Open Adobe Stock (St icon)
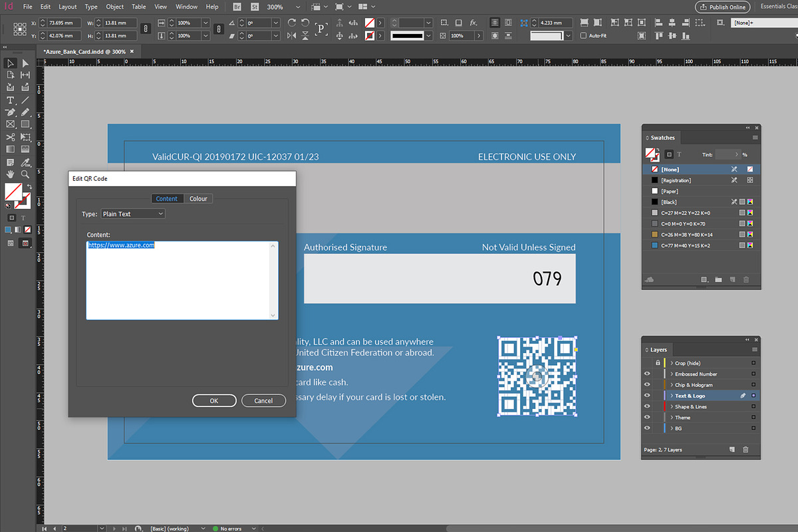Image resolution: width=798 pixels, height=532 pixels. 255,7
